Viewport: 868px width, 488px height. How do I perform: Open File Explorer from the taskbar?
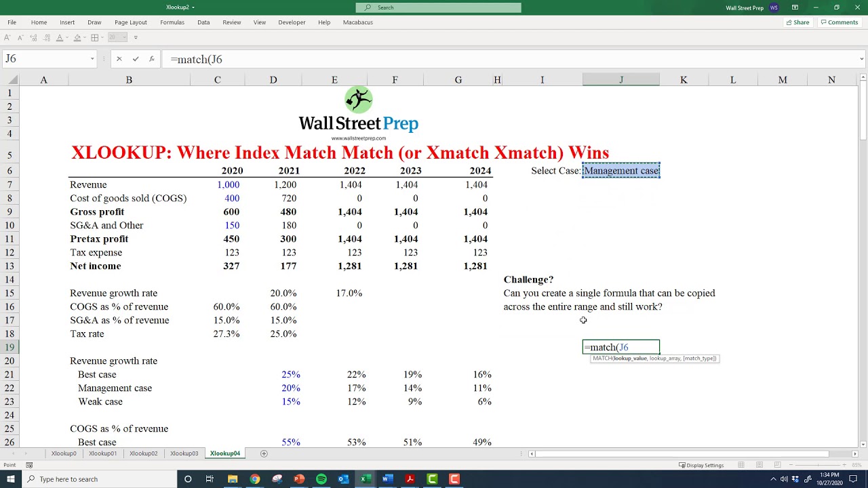point(233,479)
